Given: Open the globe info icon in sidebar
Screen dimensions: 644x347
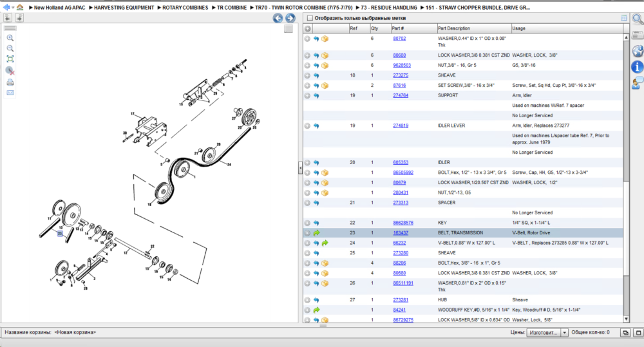Looking at the screenshot, I should click(638, 51).
